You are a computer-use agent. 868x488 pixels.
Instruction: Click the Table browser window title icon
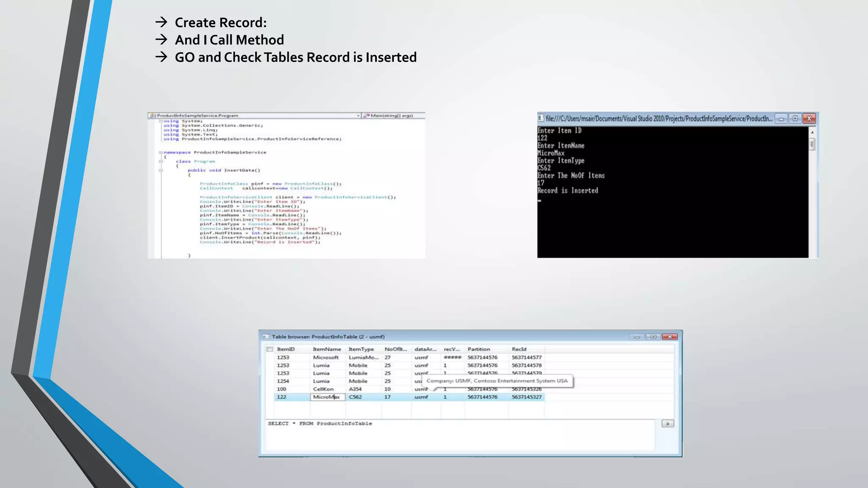coord(266,337)
